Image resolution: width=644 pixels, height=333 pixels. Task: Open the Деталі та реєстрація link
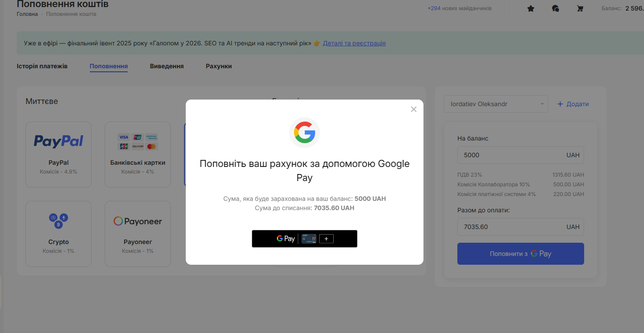point(354,43)
